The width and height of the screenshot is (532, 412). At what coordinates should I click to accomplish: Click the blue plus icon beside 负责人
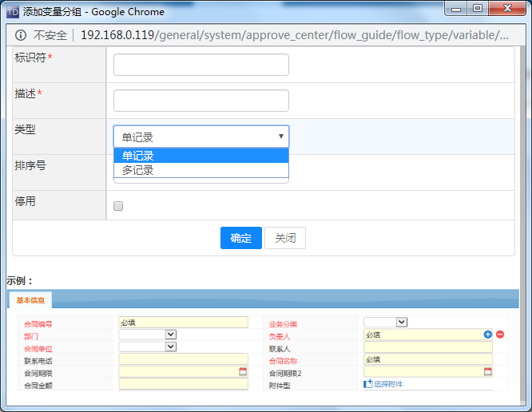(x=488, y=335)
